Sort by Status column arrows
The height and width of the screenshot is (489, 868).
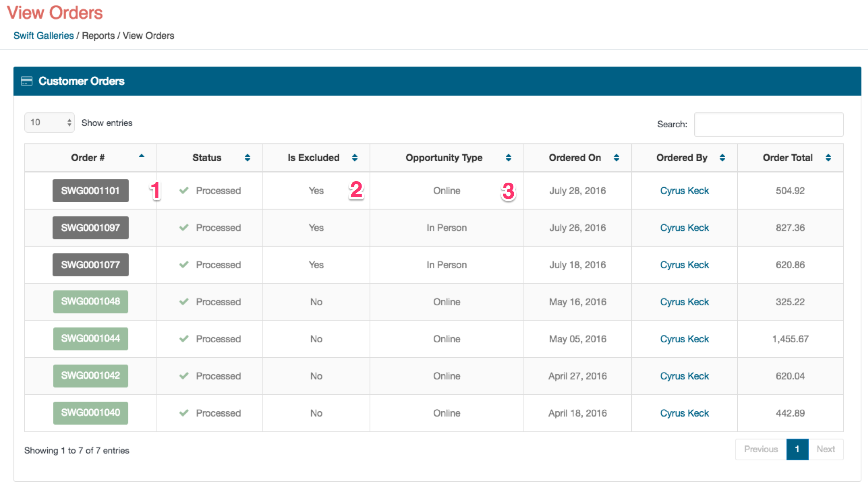point(248,158)
